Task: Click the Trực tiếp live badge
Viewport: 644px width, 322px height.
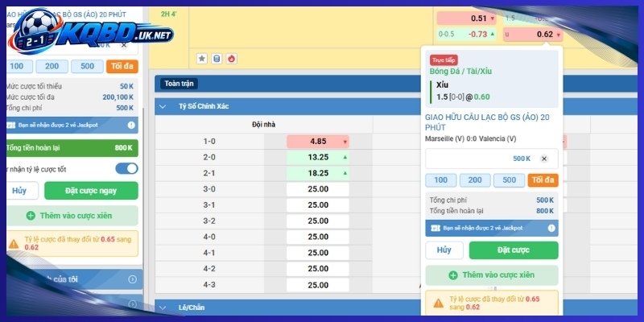Action: click(444, 60)
